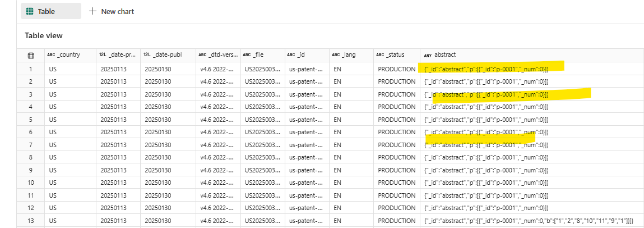Click the 20250113 cell in row 12
Viewport: 644px width, 228px height.
pyautogui.click(x=118, y=208)
